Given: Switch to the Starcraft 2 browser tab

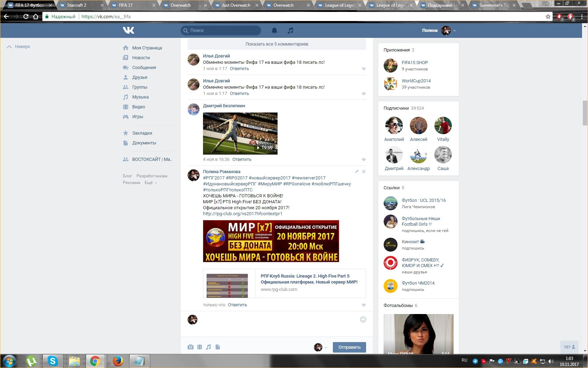Looking at the screenshot, I should point(80,5).
